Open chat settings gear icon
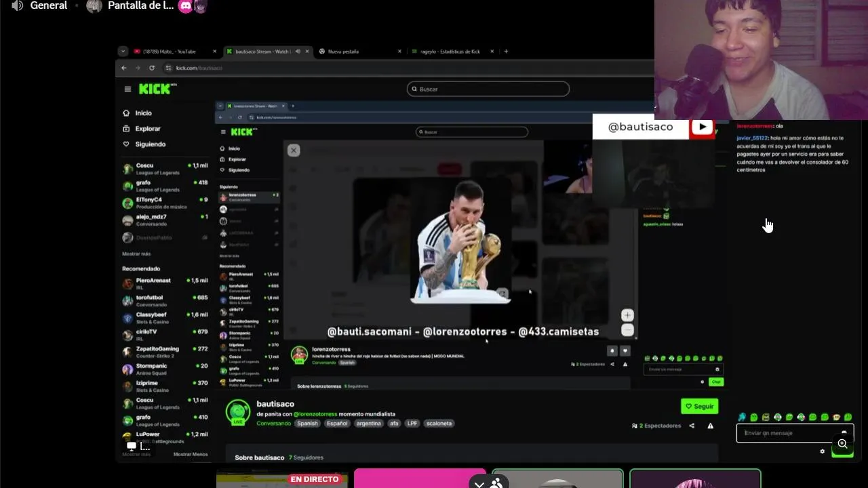The image size is (868, 488). pos(823,451)
